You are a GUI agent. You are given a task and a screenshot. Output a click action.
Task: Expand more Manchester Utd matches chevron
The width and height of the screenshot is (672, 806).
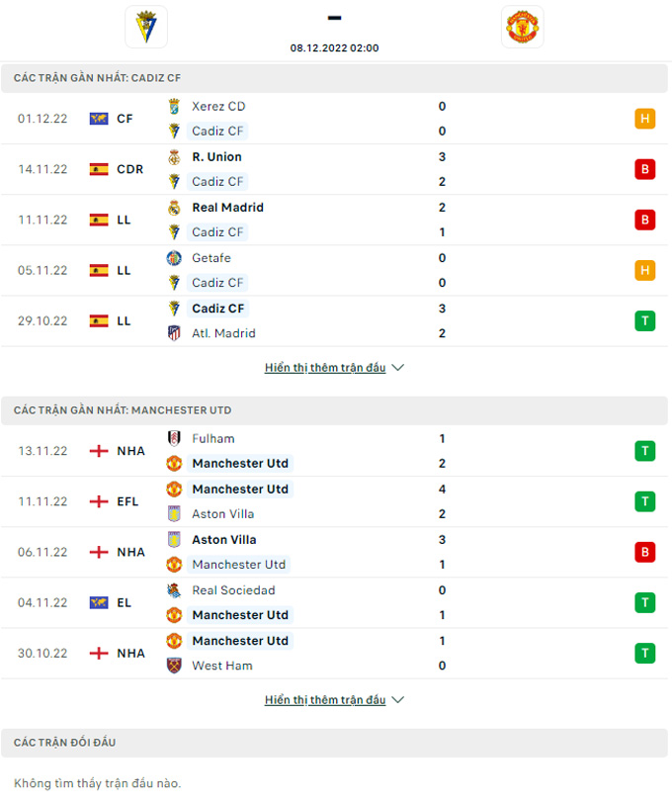pyautogui.click(x=397, y=699)
